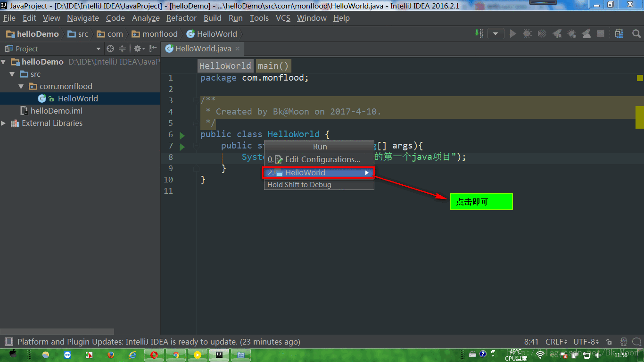Screen dimensions: 644x362
Task: Click src breadcrumb in navigation bar
Action: 78,34
